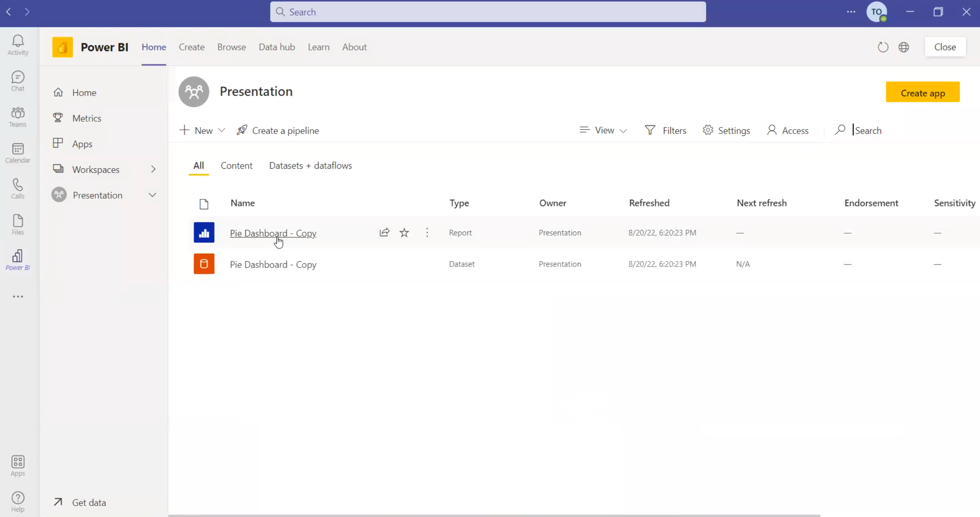The height and width of the screenshot is (517, 980).
Task: Open more options for Pie Dashboard report
Action: [427, 232]
